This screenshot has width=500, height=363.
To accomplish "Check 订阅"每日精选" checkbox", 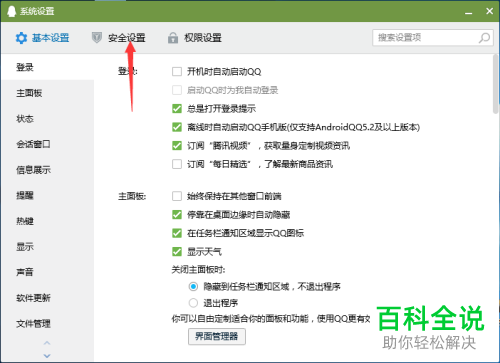I will point(177,164).
